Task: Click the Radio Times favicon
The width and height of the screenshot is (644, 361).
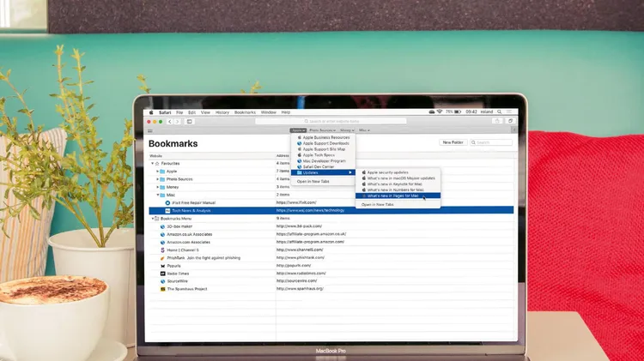Action: tap(162, 274)
